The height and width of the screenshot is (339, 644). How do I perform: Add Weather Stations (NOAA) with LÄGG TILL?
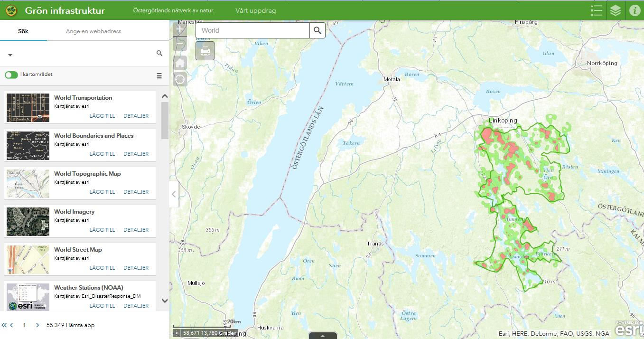point(102,306)
